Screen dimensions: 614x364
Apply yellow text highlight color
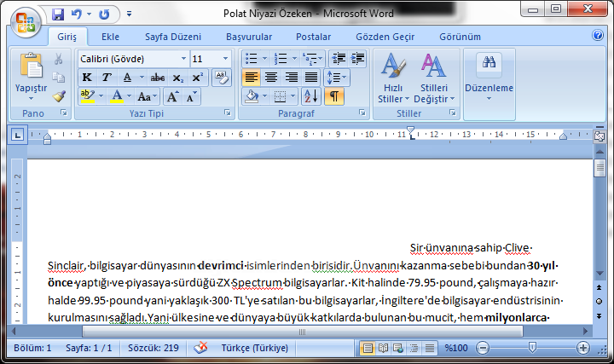coord(88,96)
